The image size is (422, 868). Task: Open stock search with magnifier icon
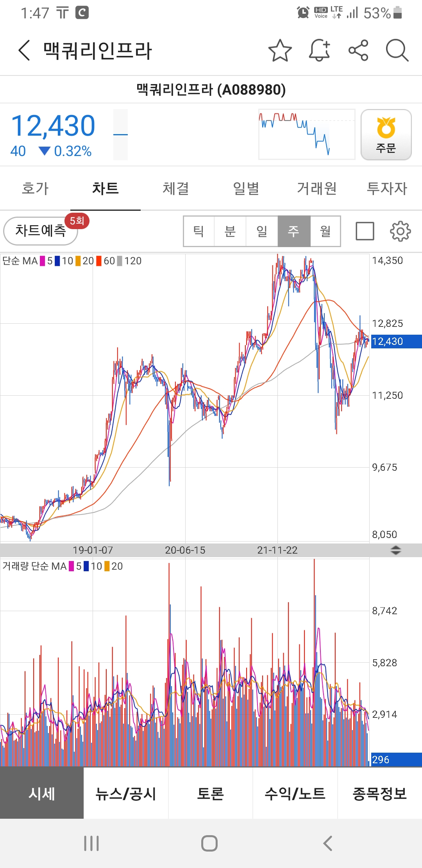coord(397,50)
